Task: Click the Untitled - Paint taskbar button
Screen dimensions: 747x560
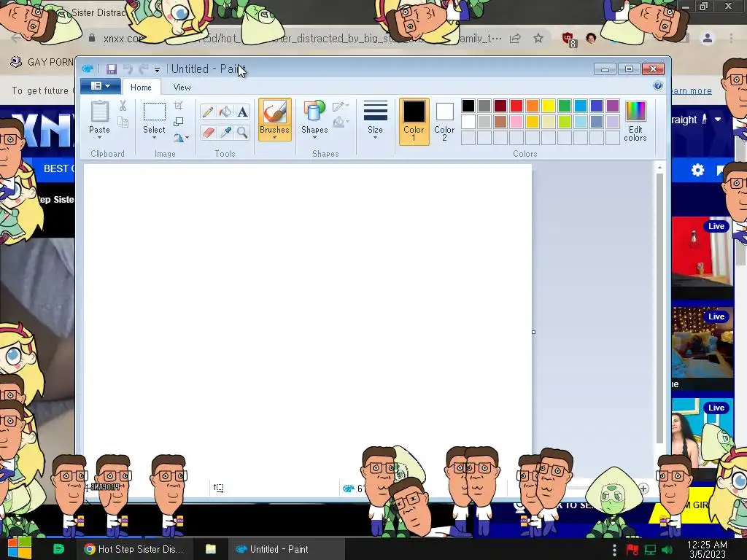Action: (286, 549)
